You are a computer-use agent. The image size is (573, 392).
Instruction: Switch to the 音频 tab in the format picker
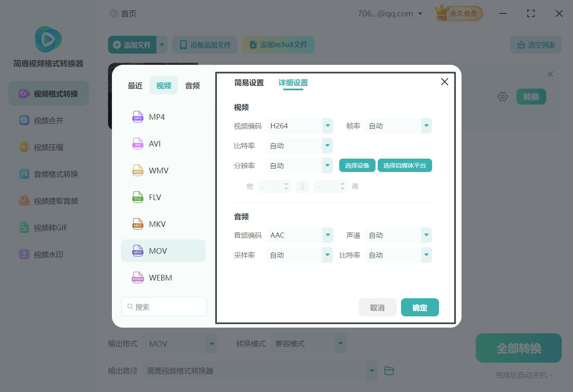tap(192, 85)
